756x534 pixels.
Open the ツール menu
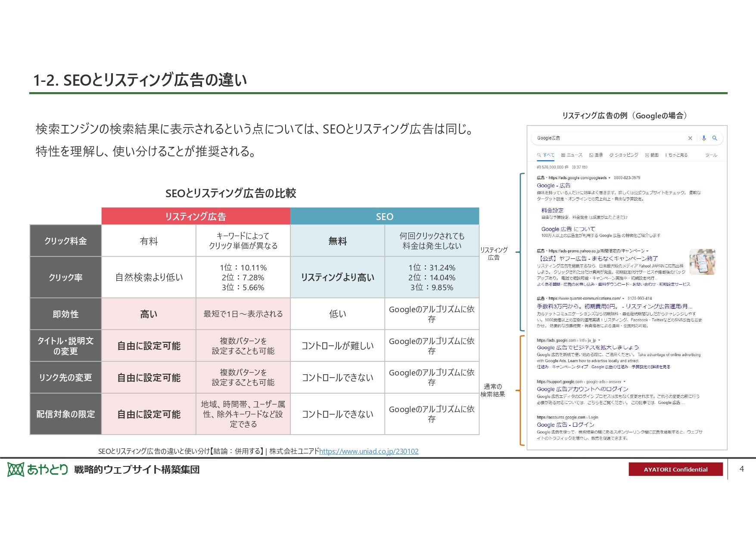(x=712, y=155)
